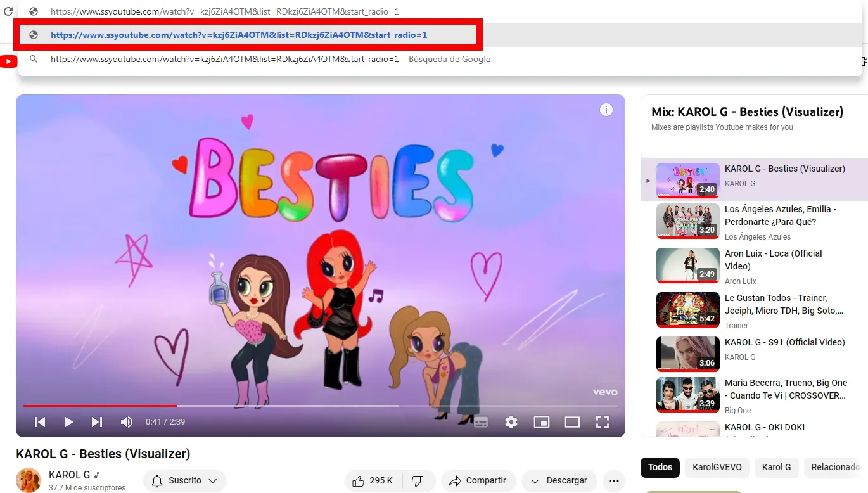Screen dimensions: 868x493
Task: Play the video with the play button
Action: point(69,422)
